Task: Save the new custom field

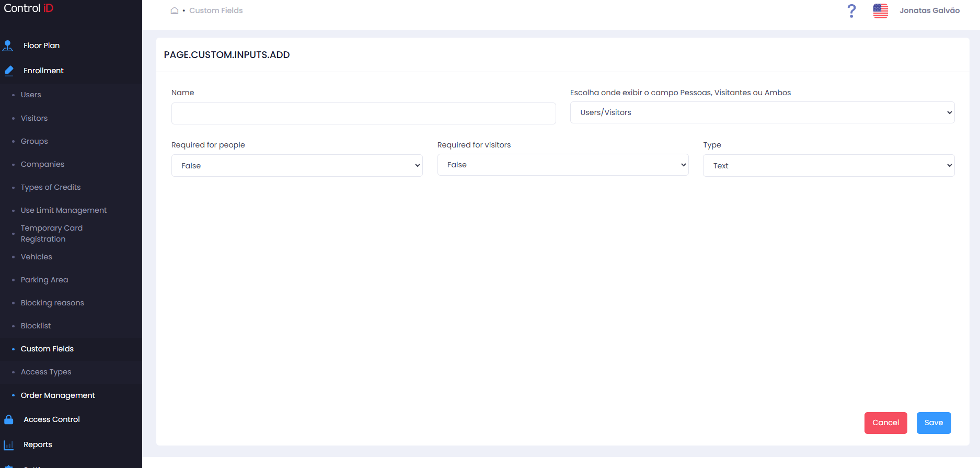Action: tap(933, 423)
